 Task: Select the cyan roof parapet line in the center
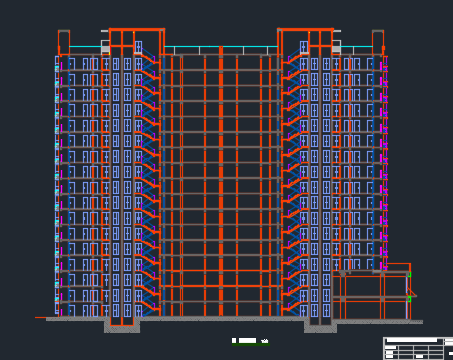point(221,47)
